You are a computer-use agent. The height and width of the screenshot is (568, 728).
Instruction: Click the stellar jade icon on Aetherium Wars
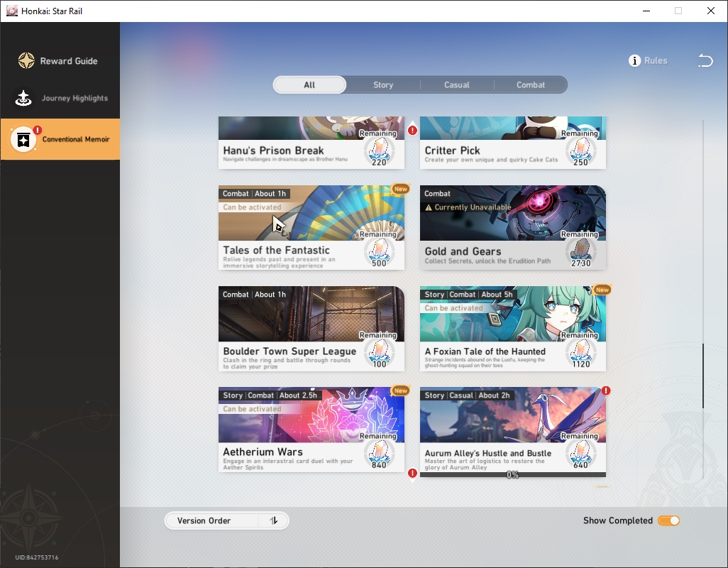point(380,452)
